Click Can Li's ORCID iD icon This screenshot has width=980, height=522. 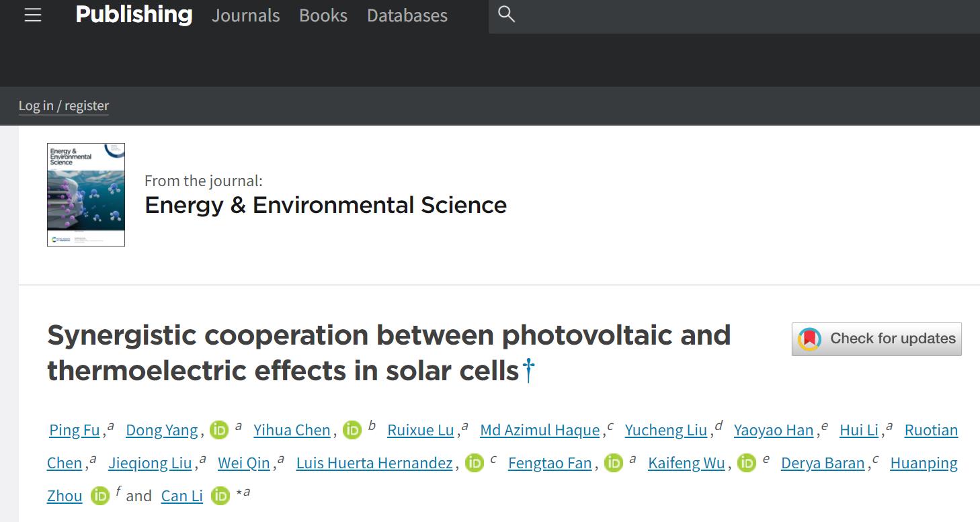(220, 496)
